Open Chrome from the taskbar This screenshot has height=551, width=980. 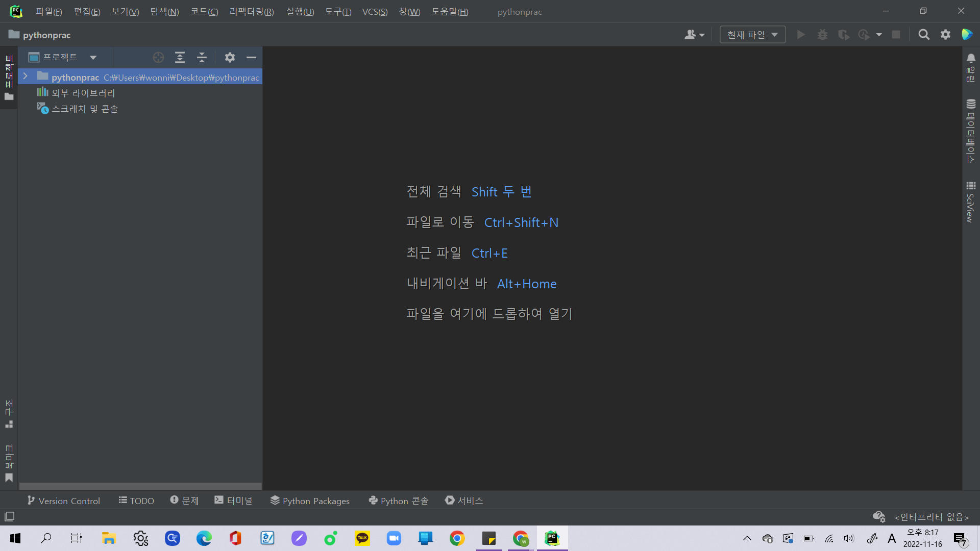(x=457, y=538)
